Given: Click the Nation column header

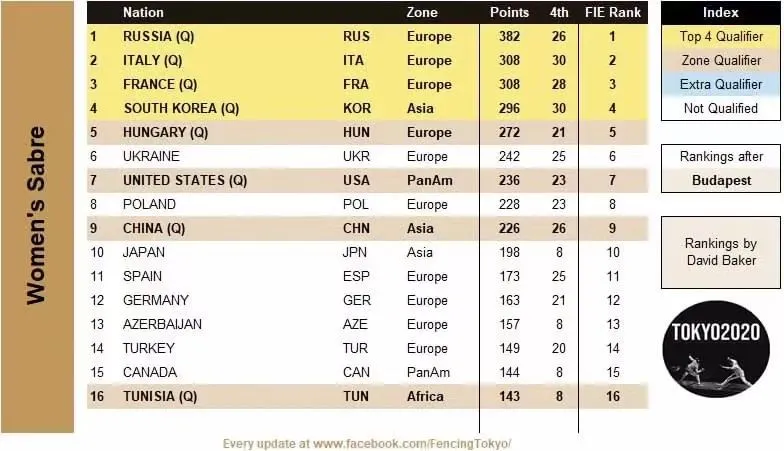Looking at the screenshot, I should coord(143,12).
